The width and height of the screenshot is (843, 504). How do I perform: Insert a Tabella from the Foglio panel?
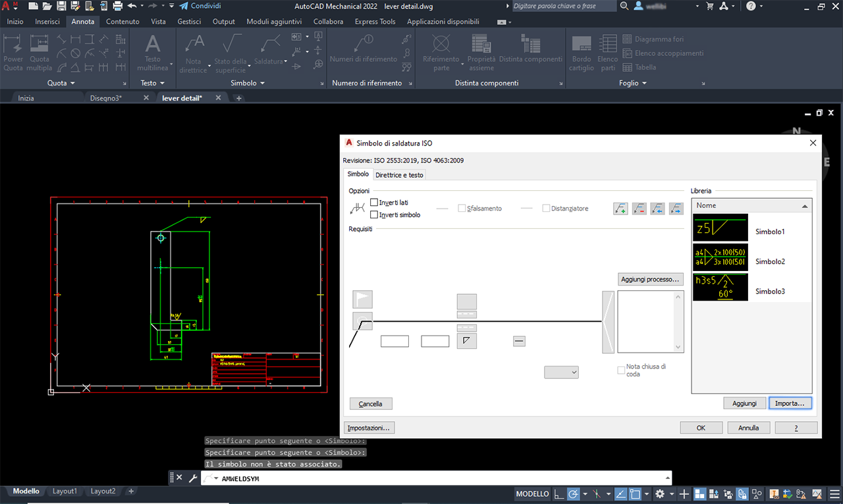click(x=639, y=67)
